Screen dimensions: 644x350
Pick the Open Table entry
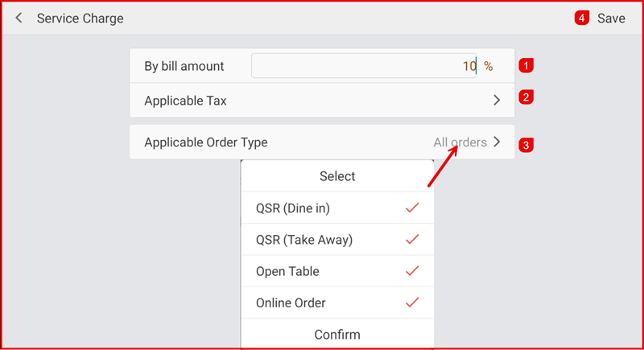tap(287, 271)
